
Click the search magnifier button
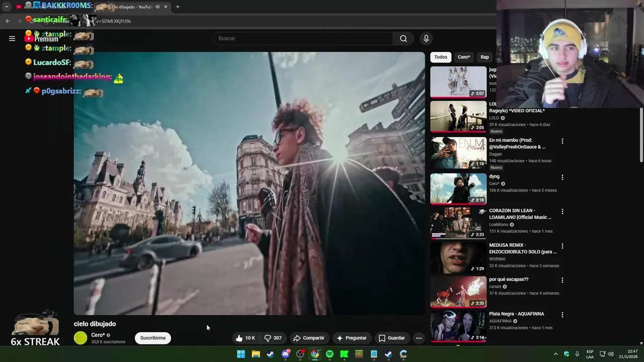(x=404, y=38)
